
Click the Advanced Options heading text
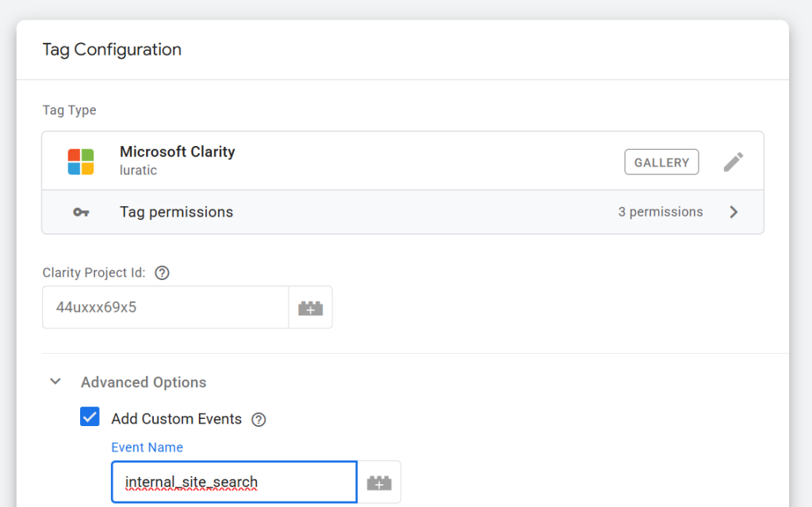point(144,382)
